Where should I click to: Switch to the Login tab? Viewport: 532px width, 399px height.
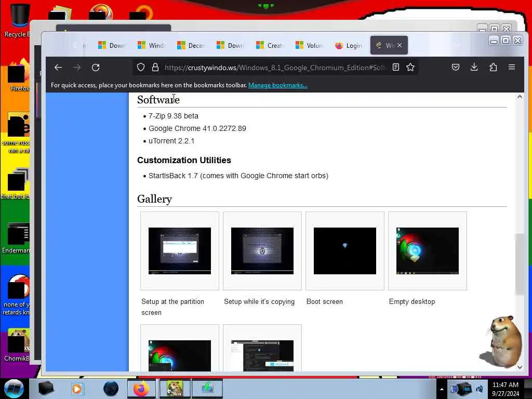tap(349, 45)
